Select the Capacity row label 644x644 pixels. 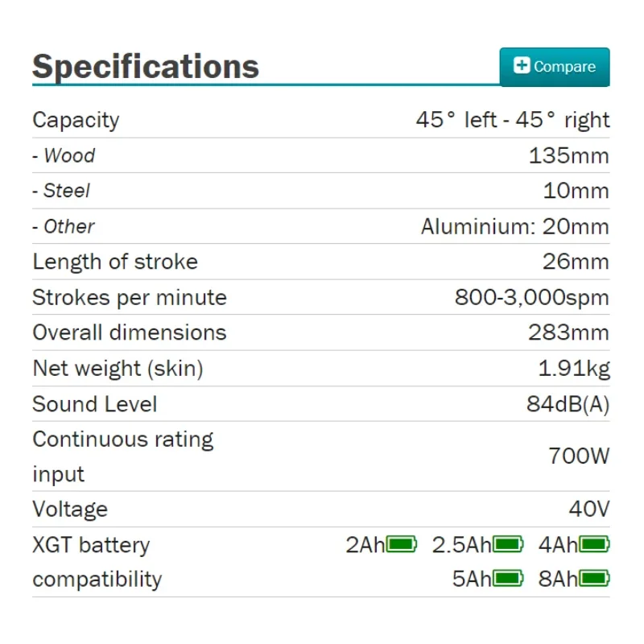click(x=76, y=120)
